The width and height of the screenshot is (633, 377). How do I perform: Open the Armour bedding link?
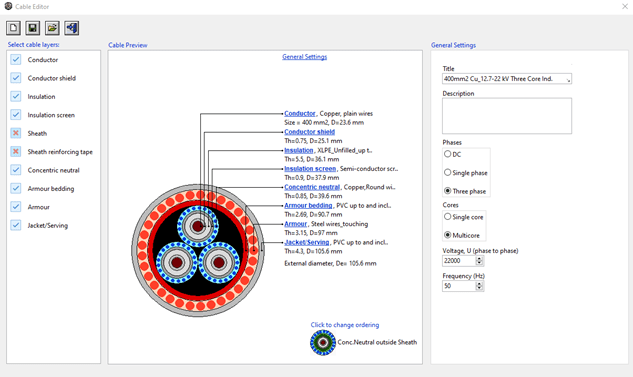[x=308, y=205]
